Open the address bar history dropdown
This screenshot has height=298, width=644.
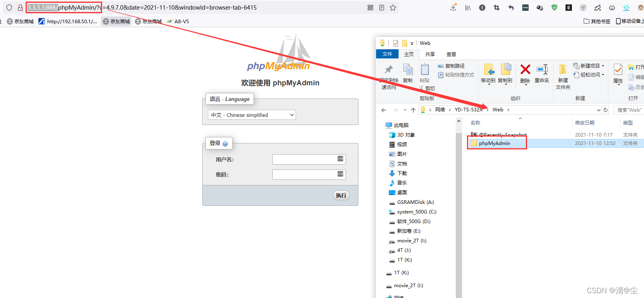pyautogui.click(x=599, y=110)
